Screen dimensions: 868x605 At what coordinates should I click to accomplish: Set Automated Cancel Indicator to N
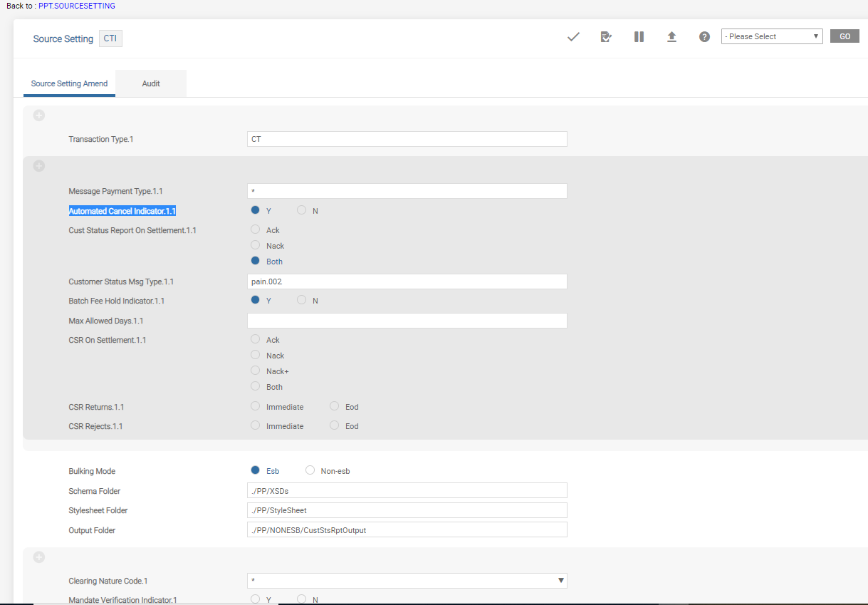pos(302,211)
